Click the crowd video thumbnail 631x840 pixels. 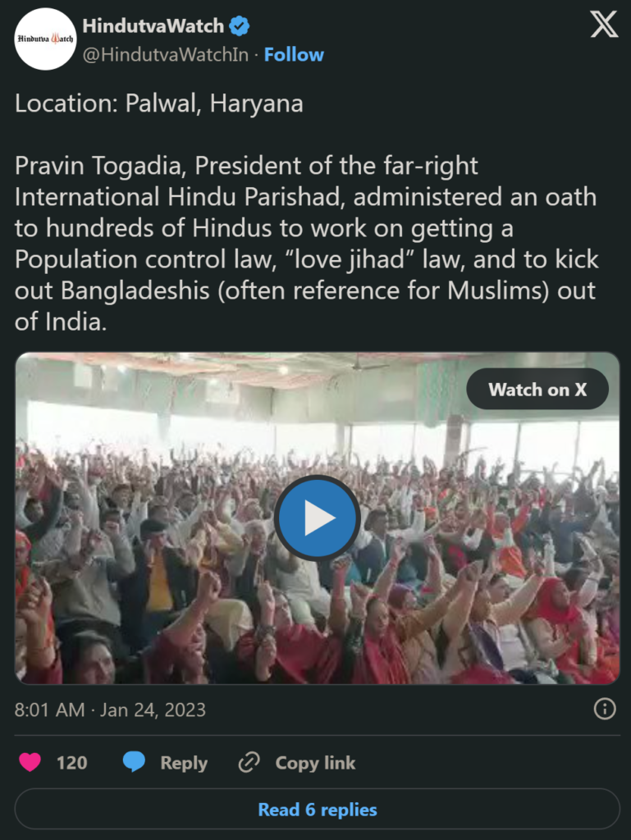point(317,518)
